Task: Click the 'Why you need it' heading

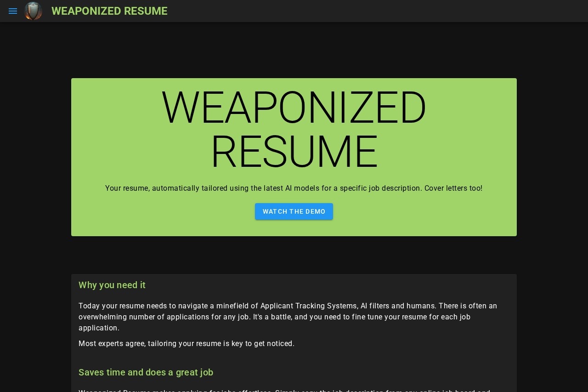Action: tap(112, 285)
